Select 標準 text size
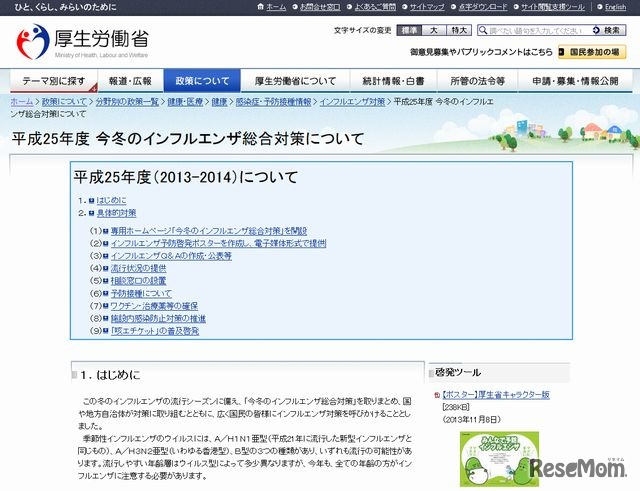This screenshot has height=491, width=640. coord(410,30)
